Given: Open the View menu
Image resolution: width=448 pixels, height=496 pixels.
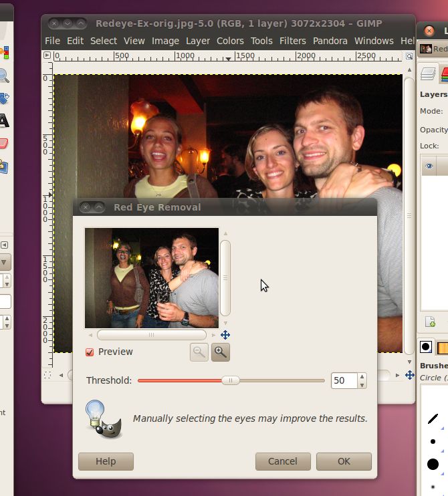Looking at the screenshot, I should point(134,41).
